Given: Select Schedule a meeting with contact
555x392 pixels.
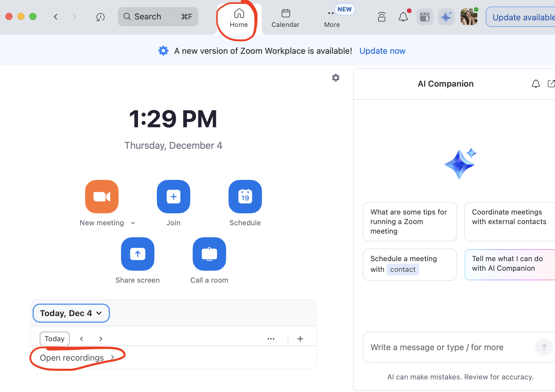Looking at the screenshot, I should tap(410, 265).
